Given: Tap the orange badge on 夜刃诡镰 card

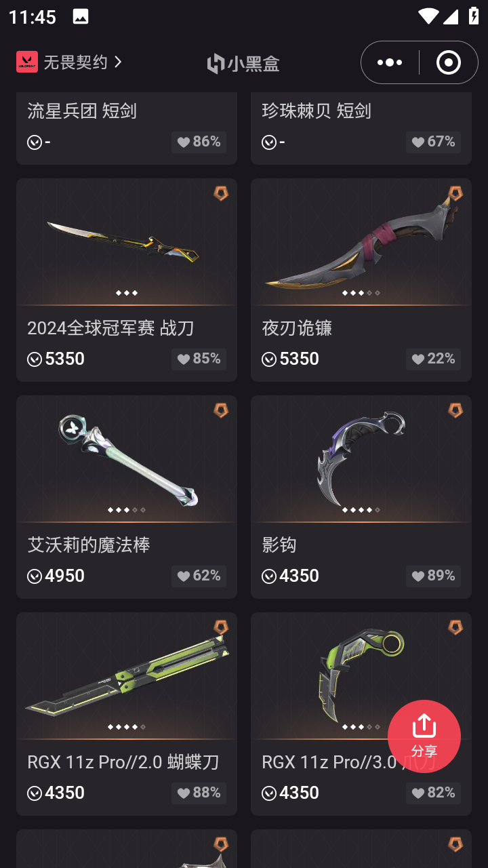Looking at the screenshot, I should pos(455,193).
